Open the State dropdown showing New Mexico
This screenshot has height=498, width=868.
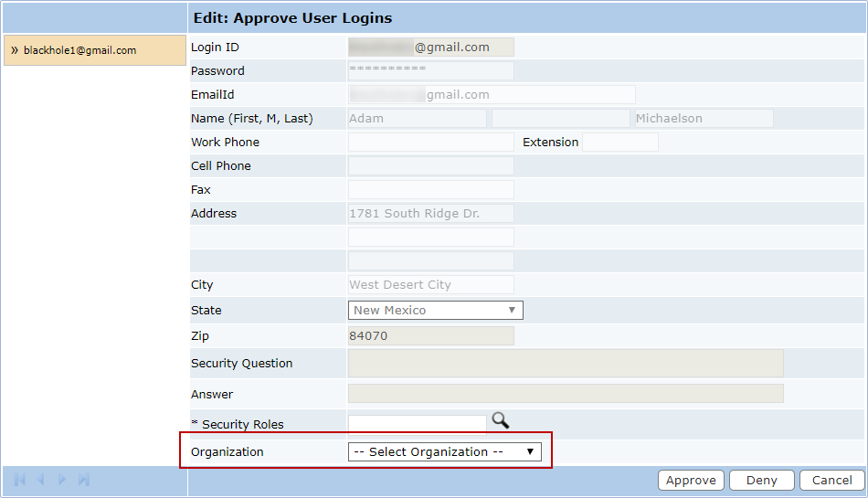pyautogui.click(x=435, y=311)
